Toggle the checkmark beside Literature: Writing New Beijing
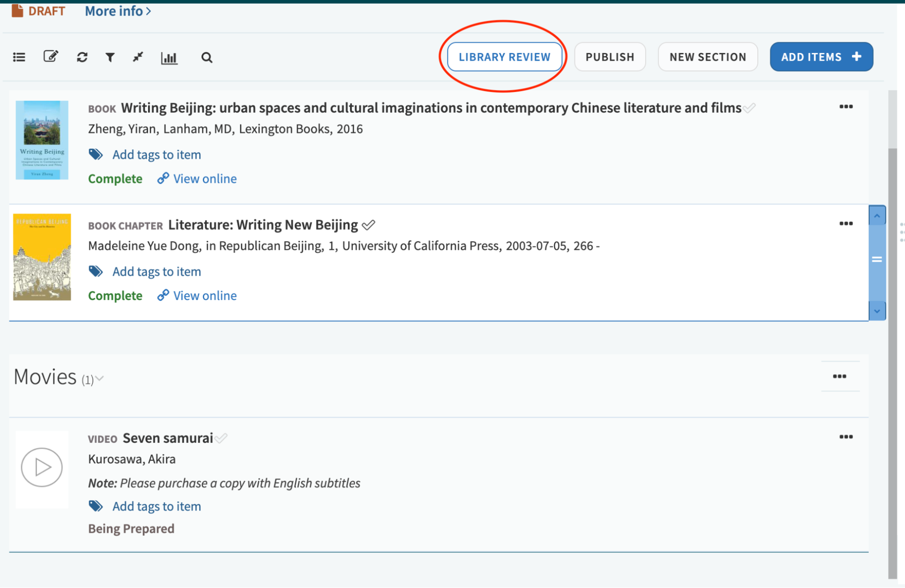The image size is (905, 588). (369, 225)
